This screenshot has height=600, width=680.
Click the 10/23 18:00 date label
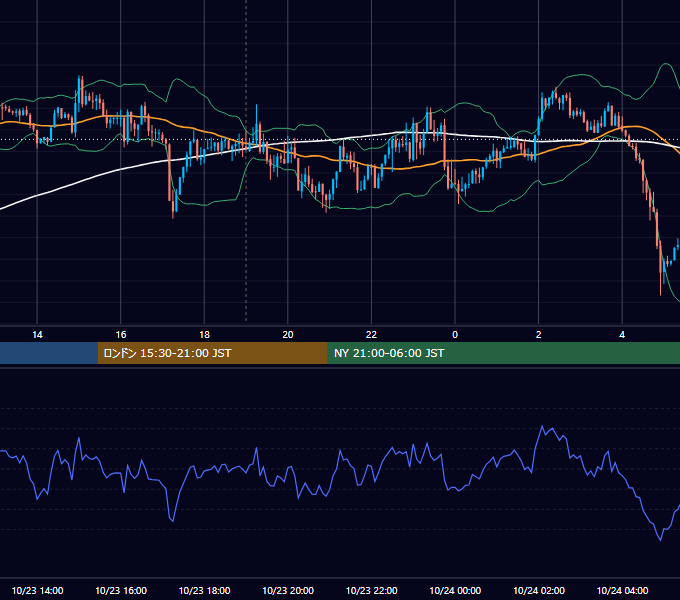(204, 590)
